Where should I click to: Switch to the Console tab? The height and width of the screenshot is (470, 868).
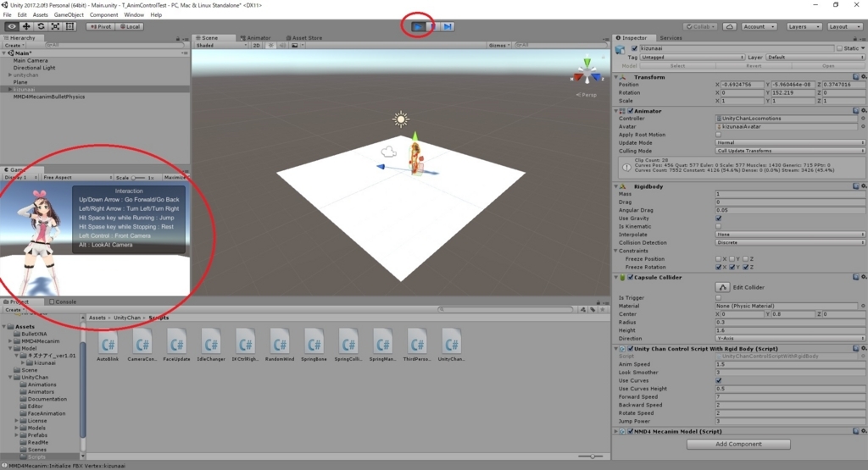point(63,302)
